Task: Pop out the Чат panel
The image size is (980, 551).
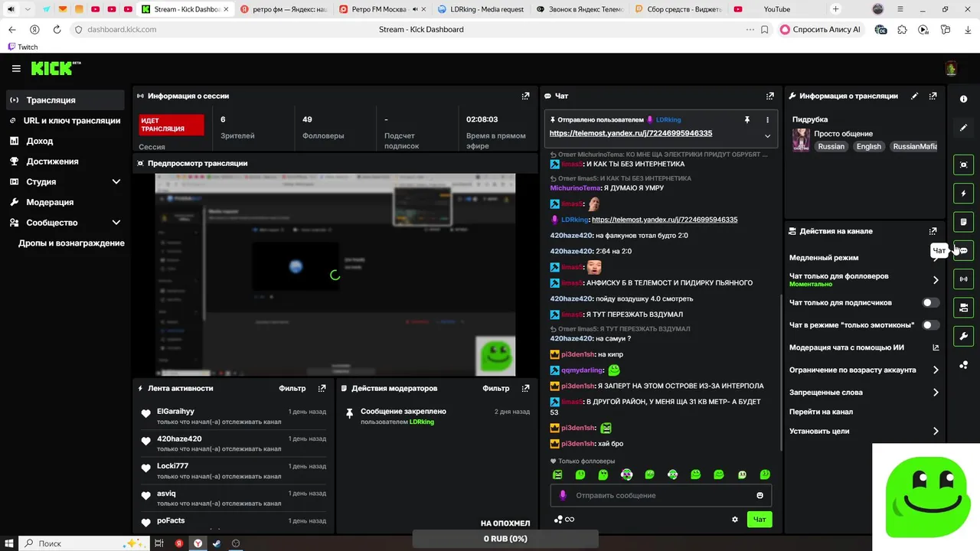Action: [x=770, y=96]
